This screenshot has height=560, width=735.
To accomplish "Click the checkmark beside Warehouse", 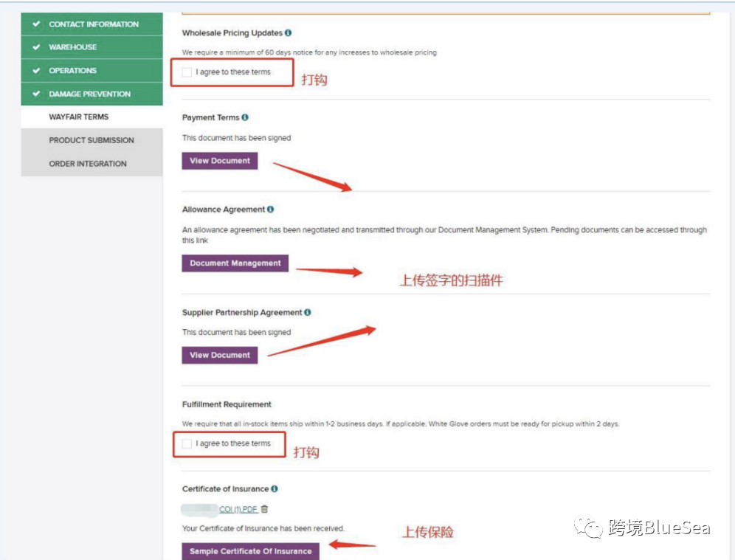I will (x=36, y=47).
